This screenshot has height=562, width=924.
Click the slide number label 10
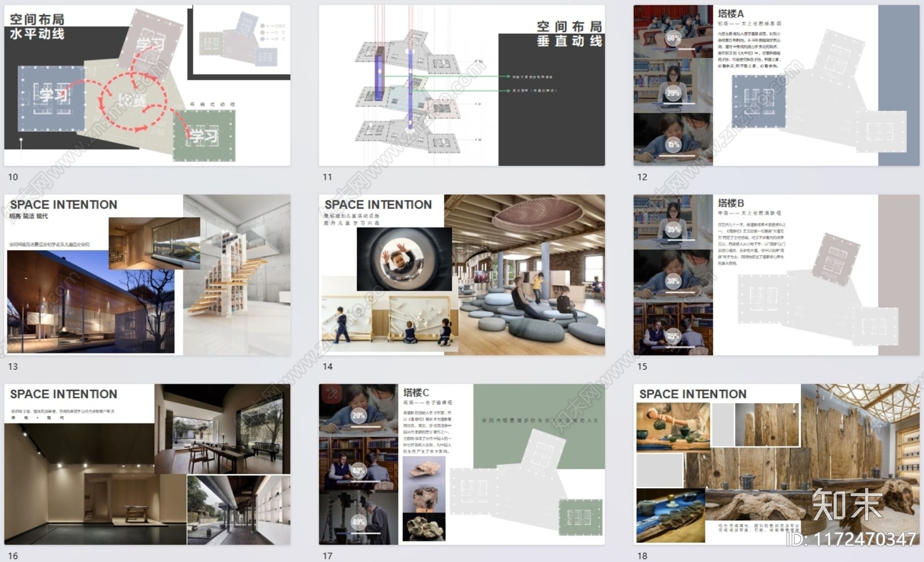[x=13, y=177]
